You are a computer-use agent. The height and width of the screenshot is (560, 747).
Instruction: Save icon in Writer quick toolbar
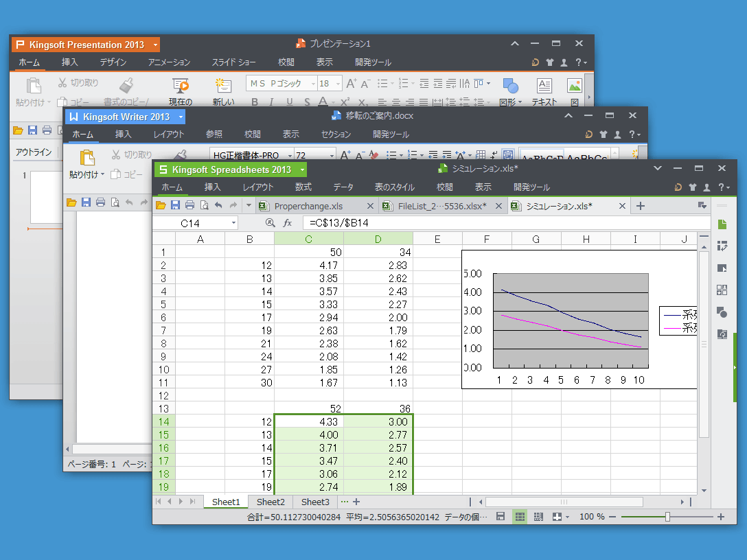[x=86, y=202]
